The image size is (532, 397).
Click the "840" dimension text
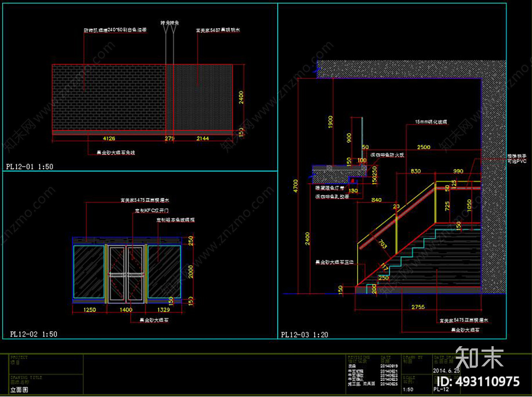click(x=376, y=200)
